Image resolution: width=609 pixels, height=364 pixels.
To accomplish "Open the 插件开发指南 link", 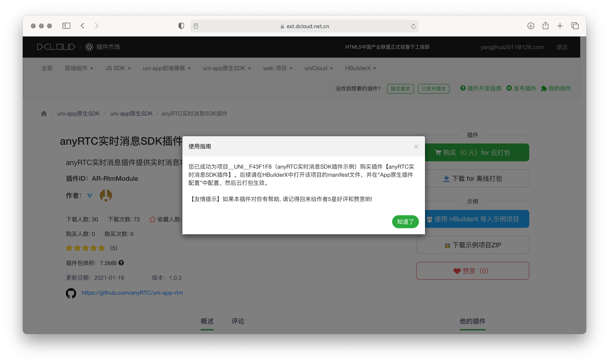I will click(x=481, y=88).
